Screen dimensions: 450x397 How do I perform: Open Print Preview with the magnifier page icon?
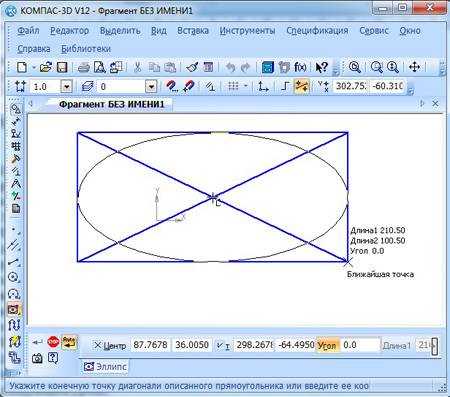pyautogui.click(x=99, y=67)
